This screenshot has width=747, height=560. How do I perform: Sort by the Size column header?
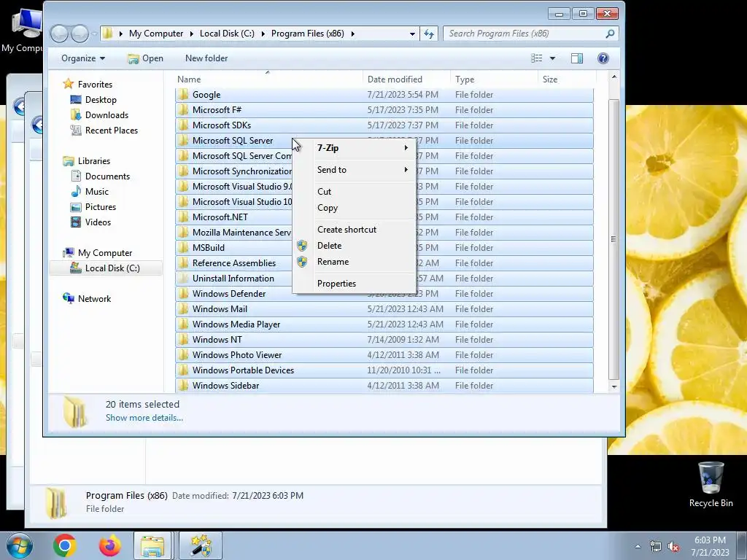[567, 79]
